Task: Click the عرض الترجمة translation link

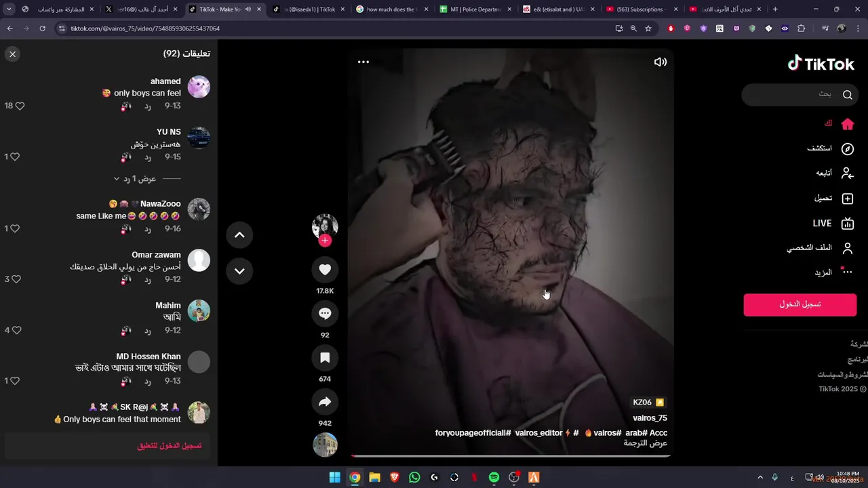Action: (646, 443)
